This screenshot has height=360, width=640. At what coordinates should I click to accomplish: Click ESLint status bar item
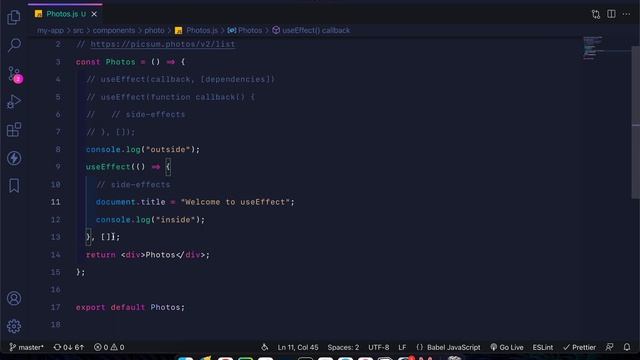542,347
